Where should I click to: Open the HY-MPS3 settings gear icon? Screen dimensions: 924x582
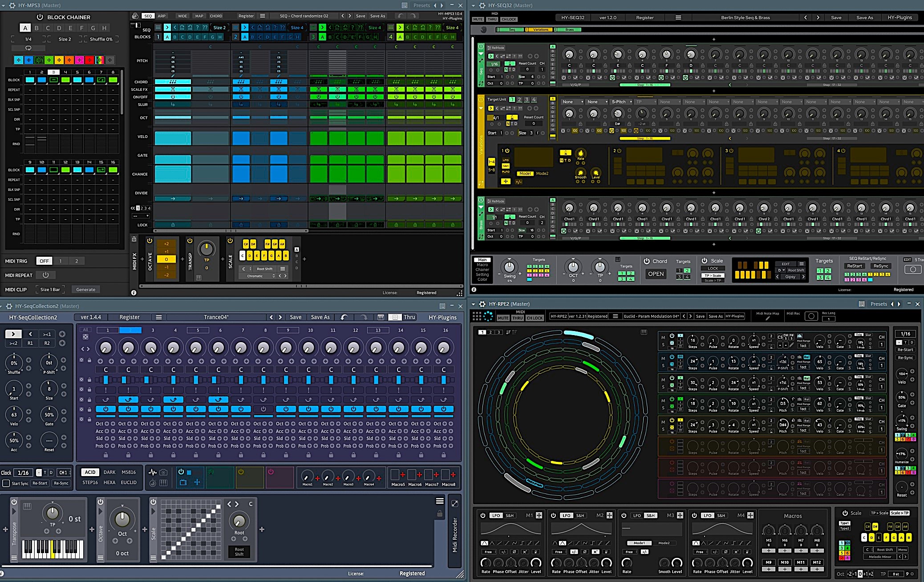[12, 5]
